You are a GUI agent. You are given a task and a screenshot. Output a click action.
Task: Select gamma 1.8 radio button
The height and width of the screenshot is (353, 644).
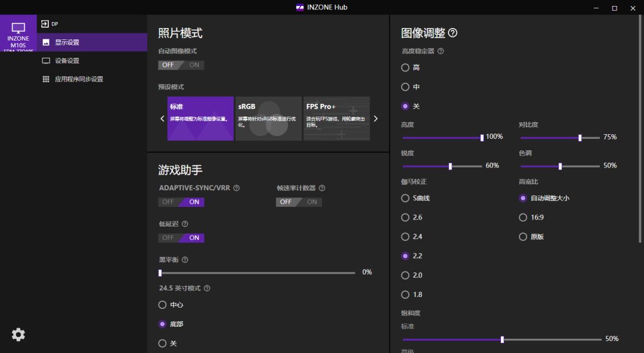[405, 295]
